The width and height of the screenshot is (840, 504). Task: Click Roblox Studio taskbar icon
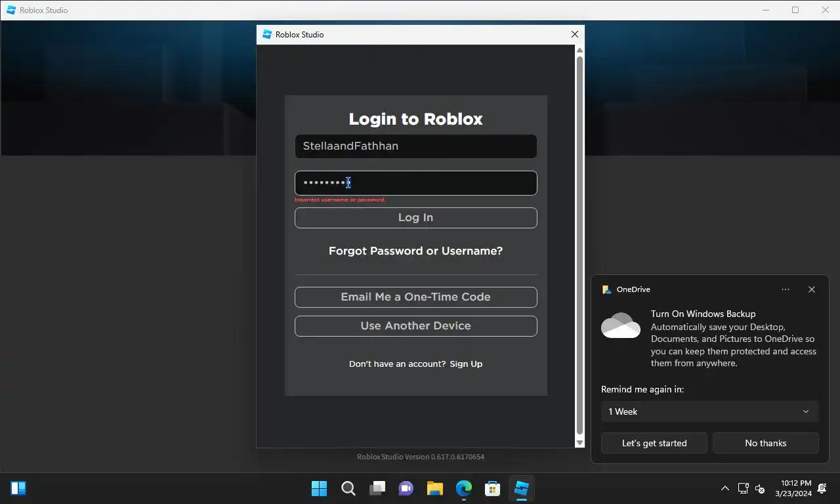click(x=522, y=488)
